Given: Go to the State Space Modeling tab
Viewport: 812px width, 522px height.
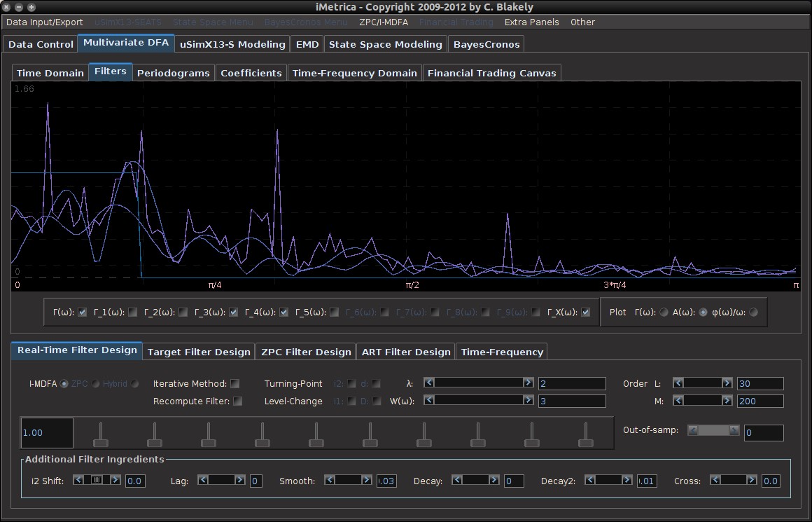Looking at the screenshot, I should (x=385, y=44).
